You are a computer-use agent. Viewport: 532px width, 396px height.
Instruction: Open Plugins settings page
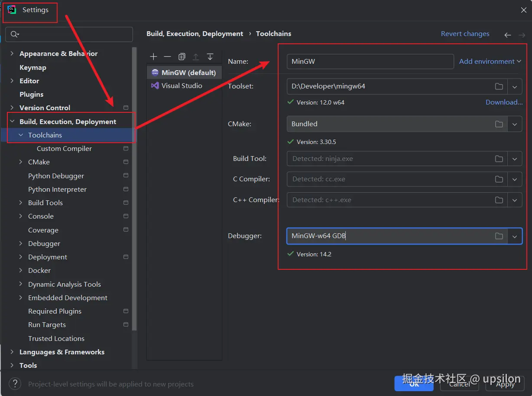(x=31, y=94)
